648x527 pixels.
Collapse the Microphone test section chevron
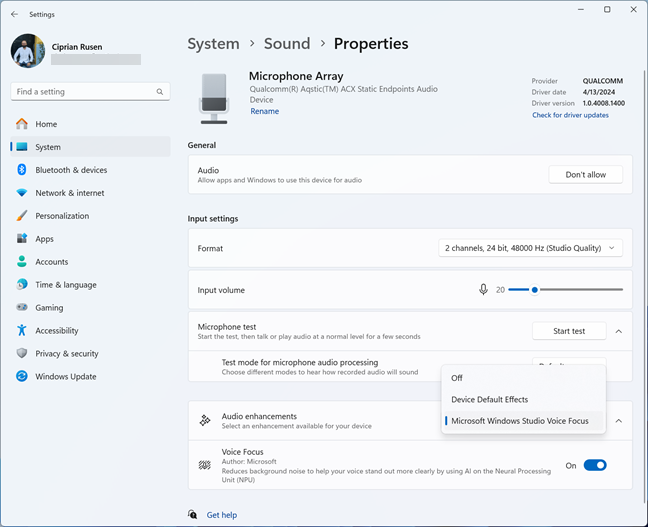pyautogui.click(x=619, y=331)
